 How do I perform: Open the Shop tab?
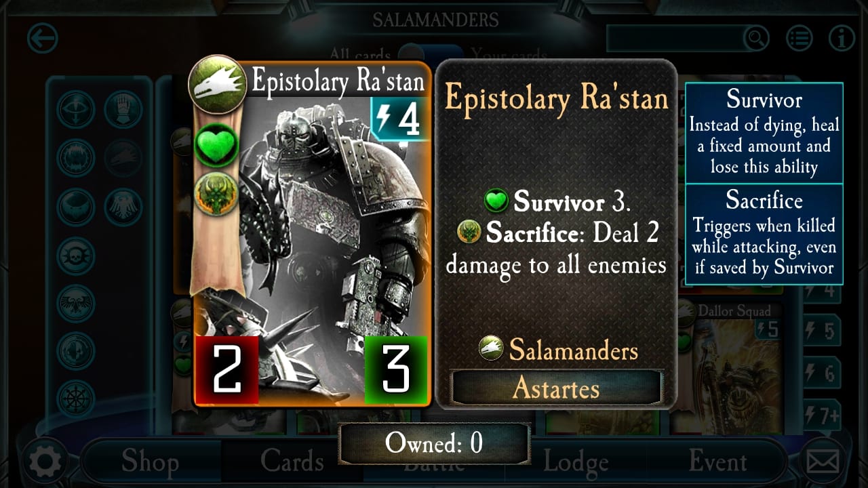pyautogui.click(x=150, y=462)
